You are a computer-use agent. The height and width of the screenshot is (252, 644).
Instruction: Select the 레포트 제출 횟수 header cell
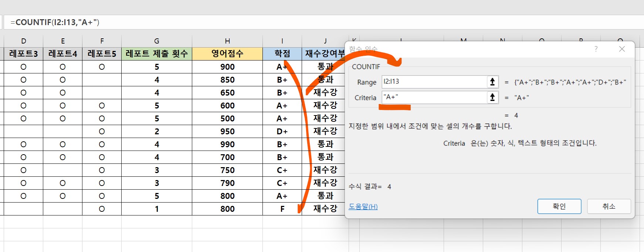157,54
